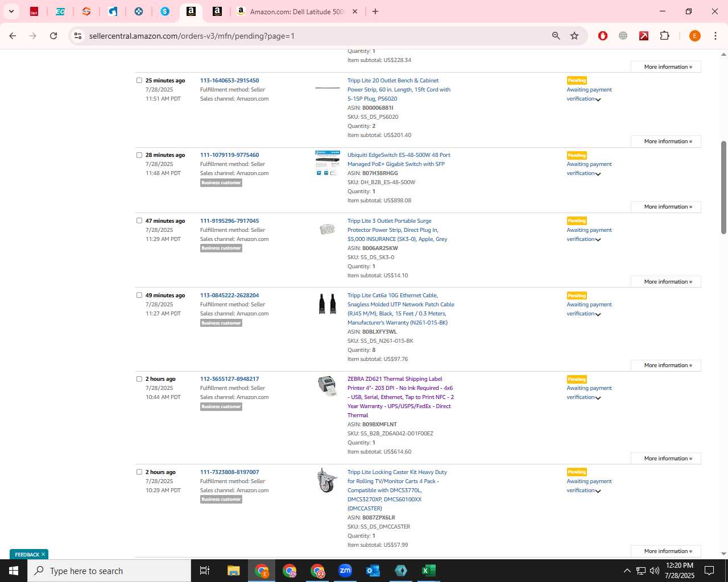Open the tab search dropdown arrow

pyautogui.click(x=11, y=11)
